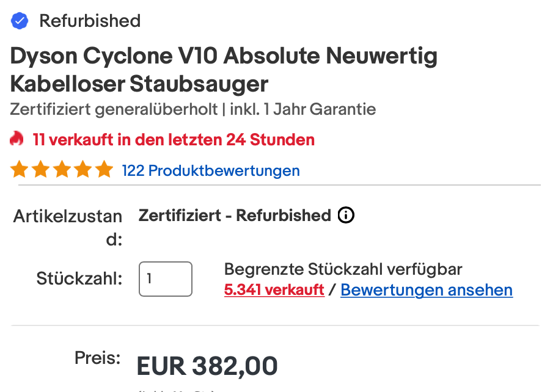This screenshot has width=550, height=392.
Task: Click the first orange rating star
Action: pyautogui.click(x=20, y=170)
